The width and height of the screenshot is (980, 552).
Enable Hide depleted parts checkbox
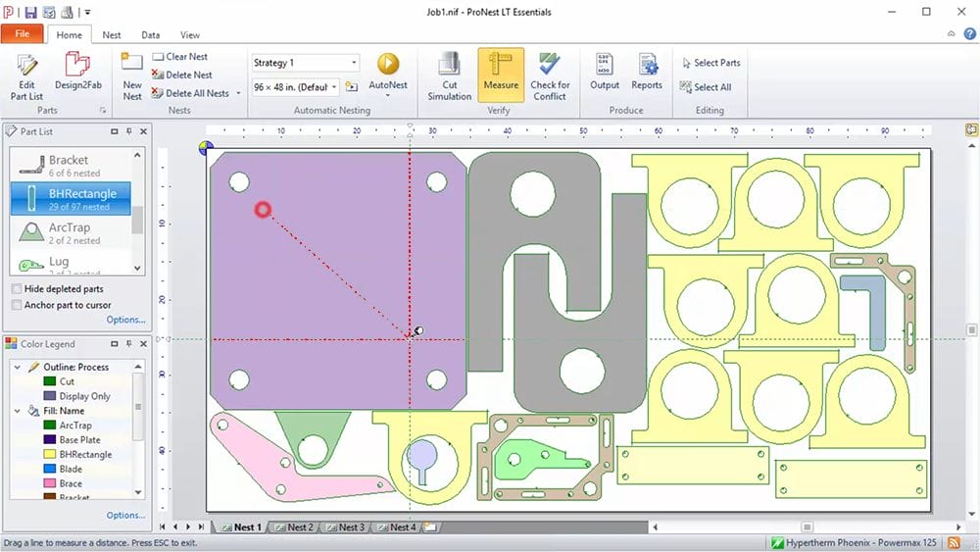click(18, 289)
